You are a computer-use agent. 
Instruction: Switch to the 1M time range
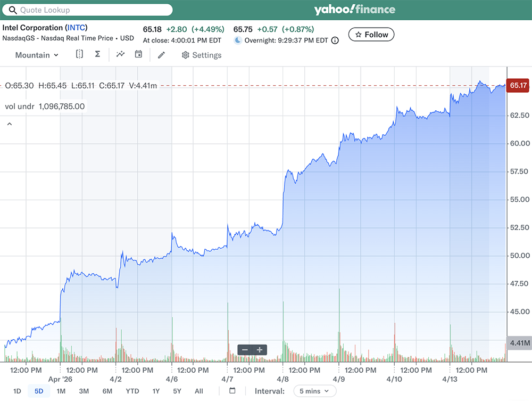tap(61, 391)
